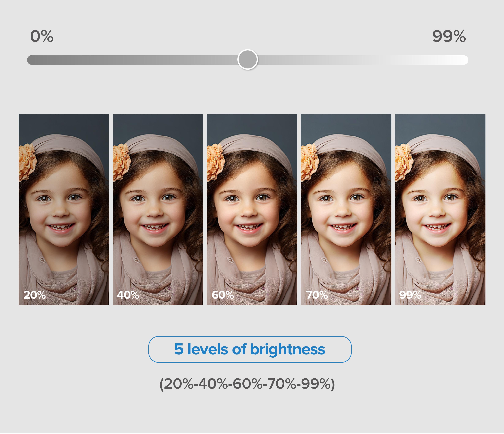Select the 99% brightness portrait
The height and width of the screenshot is (434, 504).
pos(440,209)
